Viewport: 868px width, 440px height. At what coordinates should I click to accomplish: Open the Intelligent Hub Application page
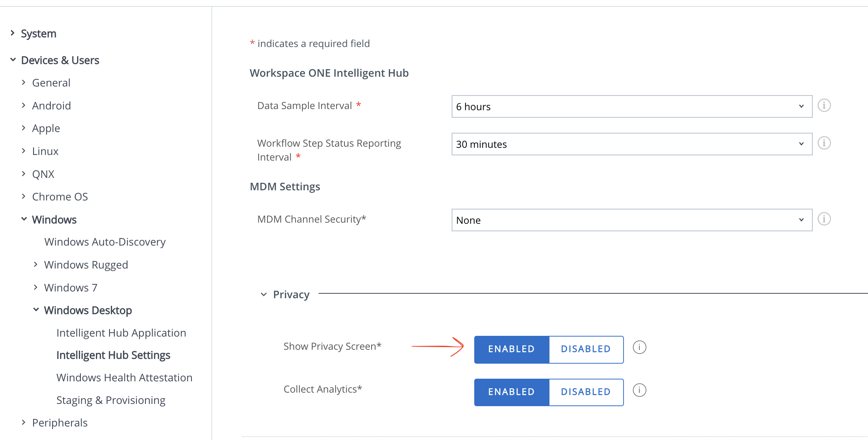tap(121, 332)
